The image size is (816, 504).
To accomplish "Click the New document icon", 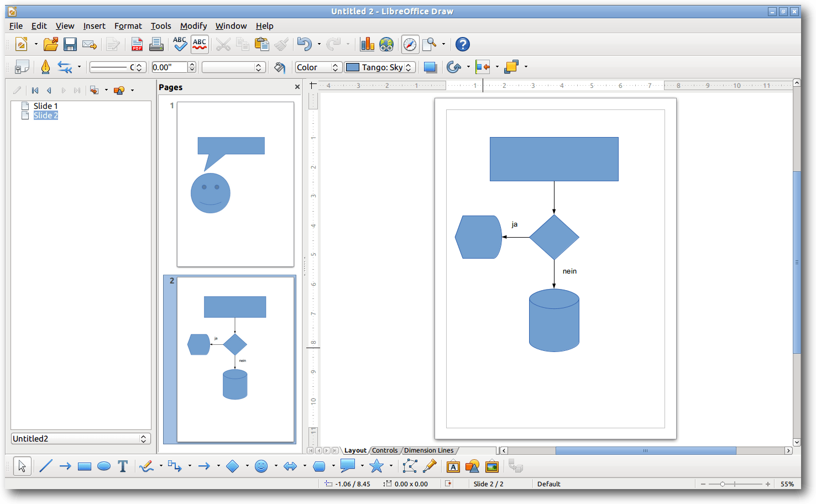I will [x=22, y=44].
